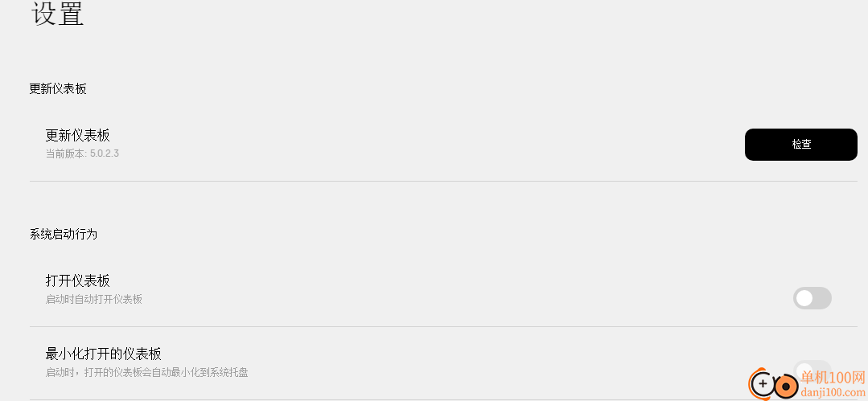
Task: Click the 更新仪表板 row label
Action: tap(77, 135)
